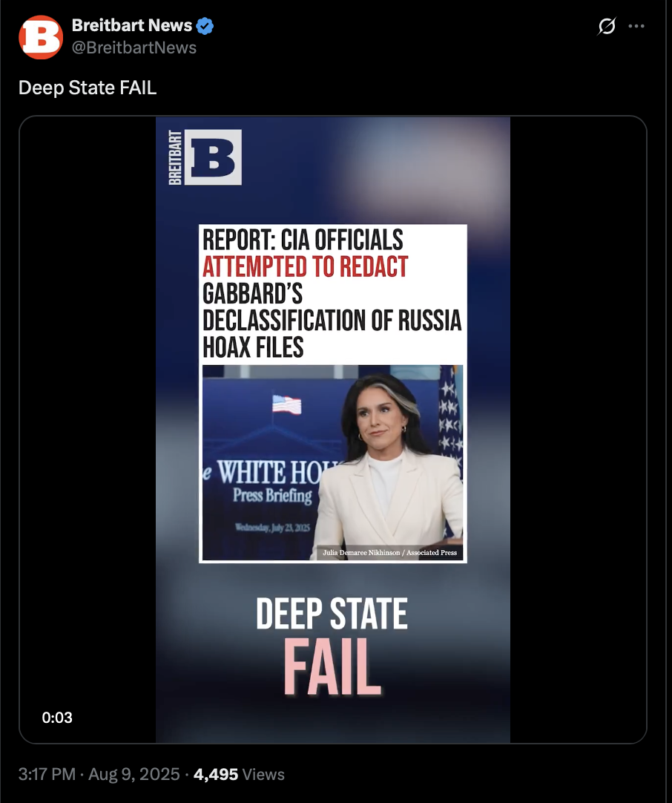Click the pink "FAIL" text in the video

333,666
